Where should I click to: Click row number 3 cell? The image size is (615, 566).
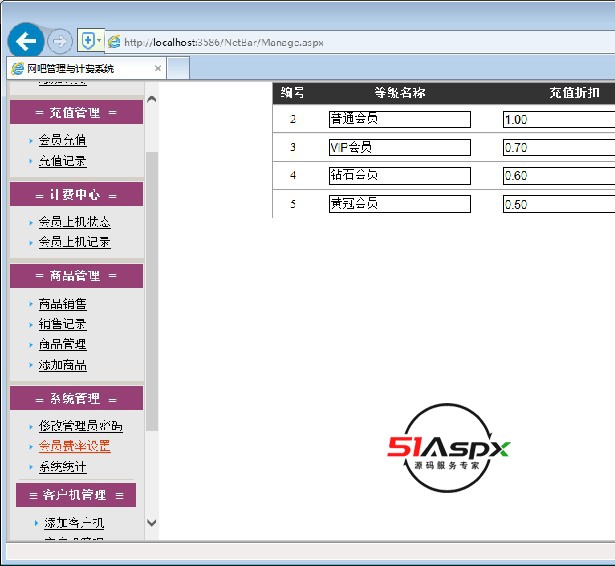point(293,147)
